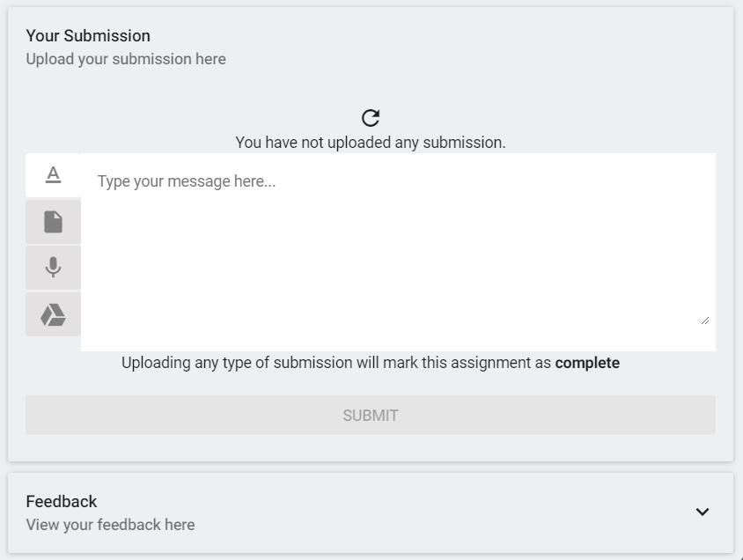Click the "Your Submission" heading

88,35
